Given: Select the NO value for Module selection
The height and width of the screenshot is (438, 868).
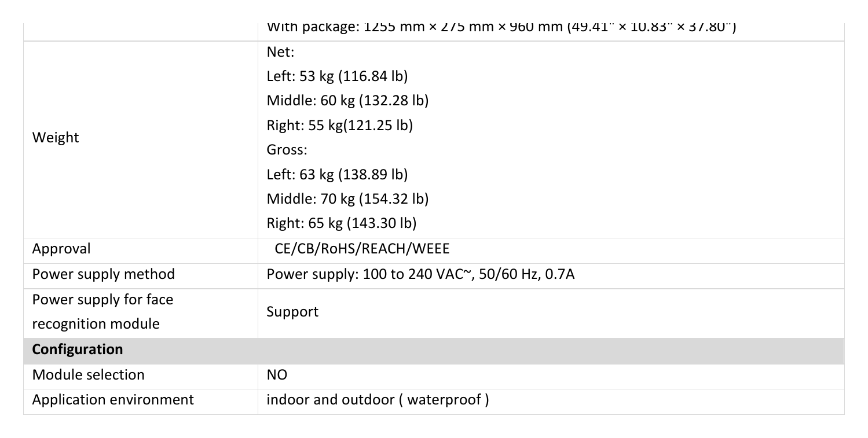Looking at the screenshot, I should point(277,375).
